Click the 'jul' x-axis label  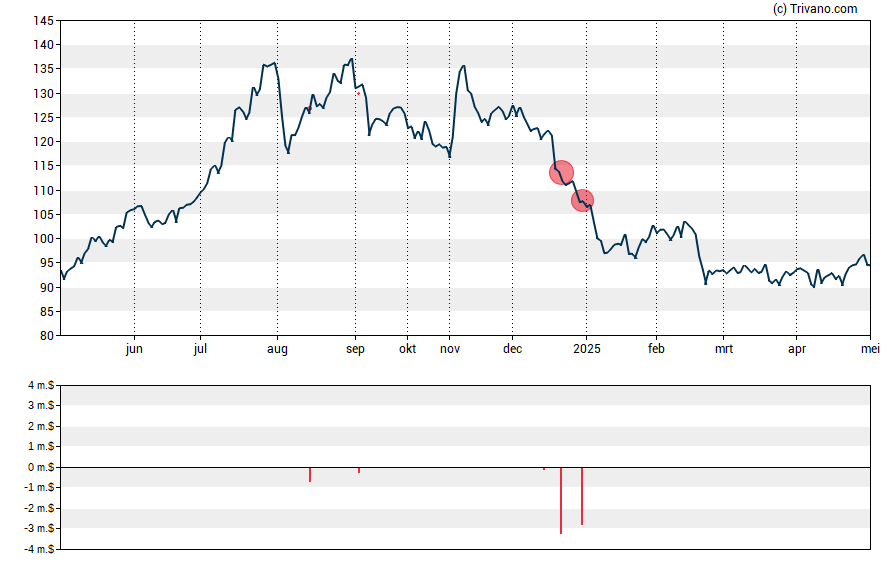click(x=200, y=349)
